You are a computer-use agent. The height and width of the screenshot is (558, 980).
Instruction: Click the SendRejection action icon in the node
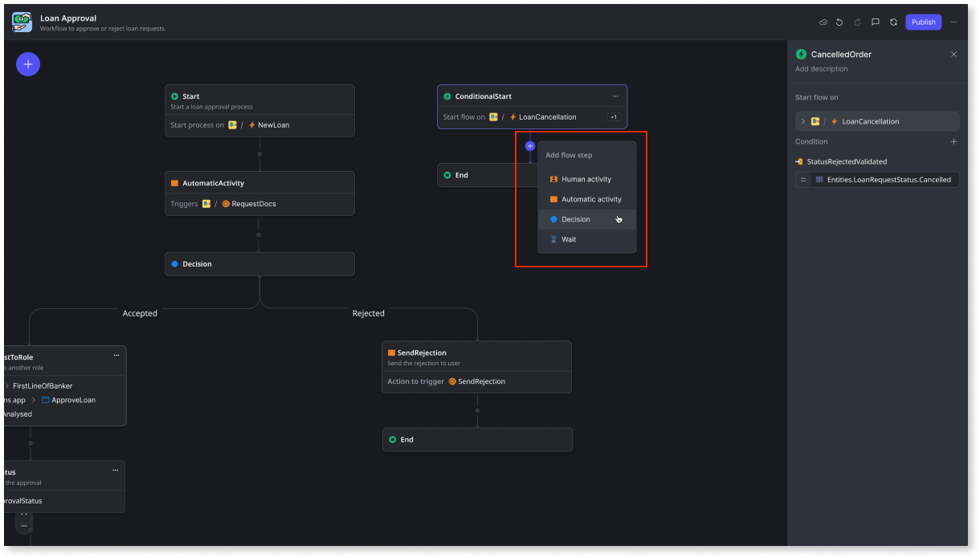453,381
